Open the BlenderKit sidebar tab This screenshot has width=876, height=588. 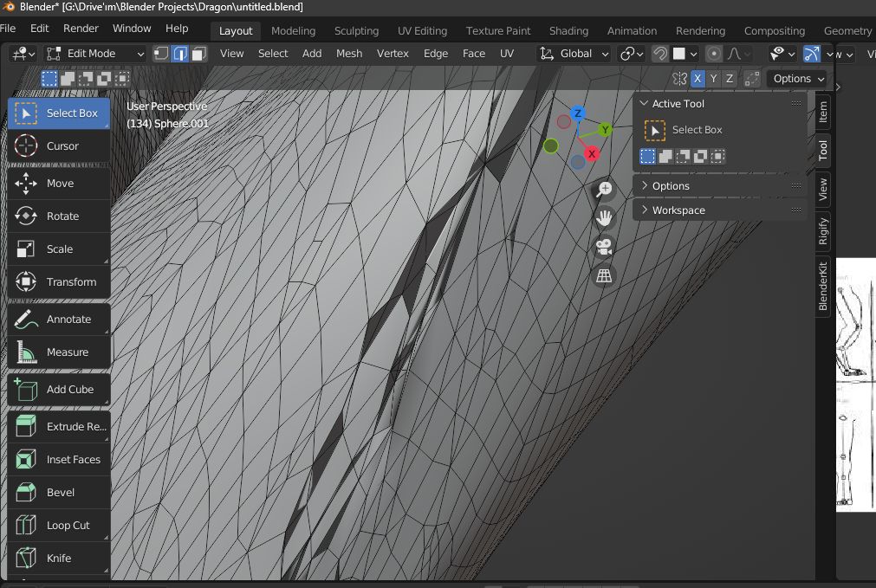[823, 287]
